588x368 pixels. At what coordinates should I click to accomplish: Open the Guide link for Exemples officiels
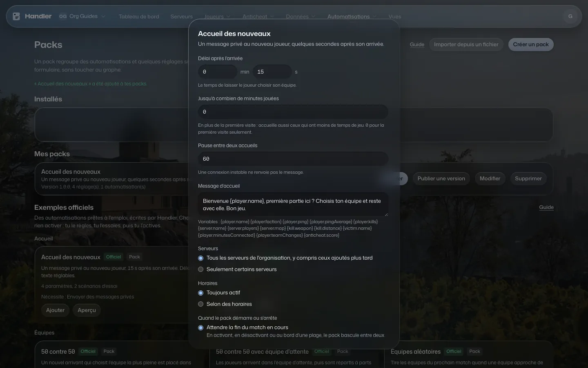546,207
